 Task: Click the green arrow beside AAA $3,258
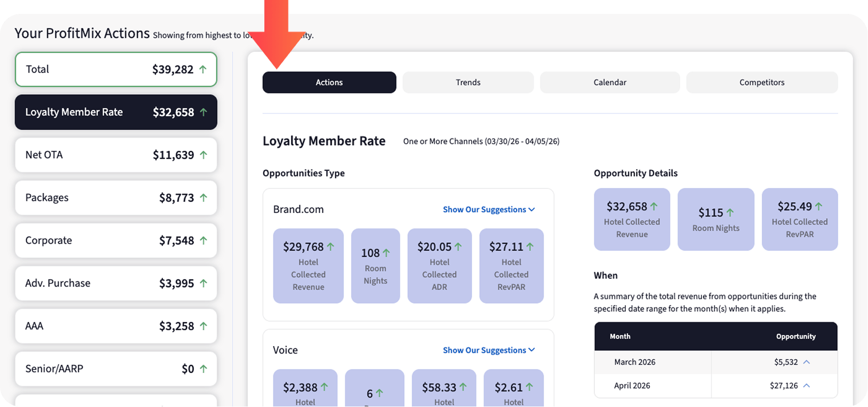click(204, 326)
